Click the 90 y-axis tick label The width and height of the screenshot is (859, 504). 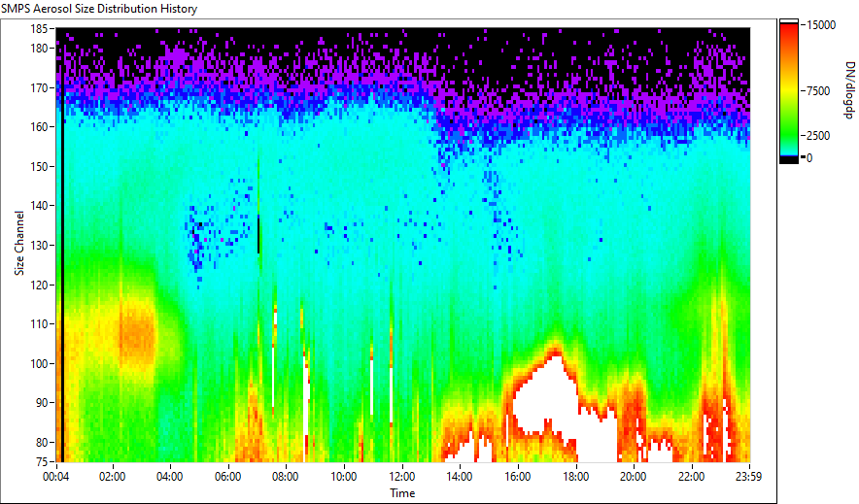[x=42, y=403]
